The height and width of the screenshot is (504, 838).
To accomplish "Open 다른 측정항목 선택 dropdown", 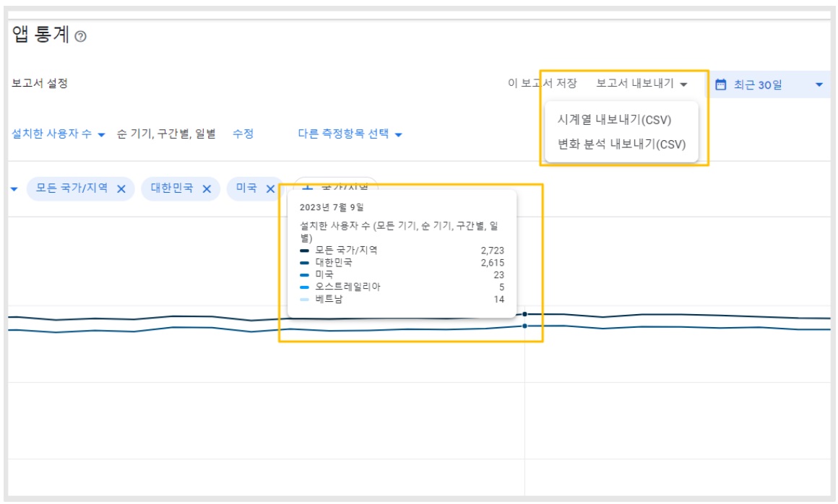I will click(x=350, y=134).
